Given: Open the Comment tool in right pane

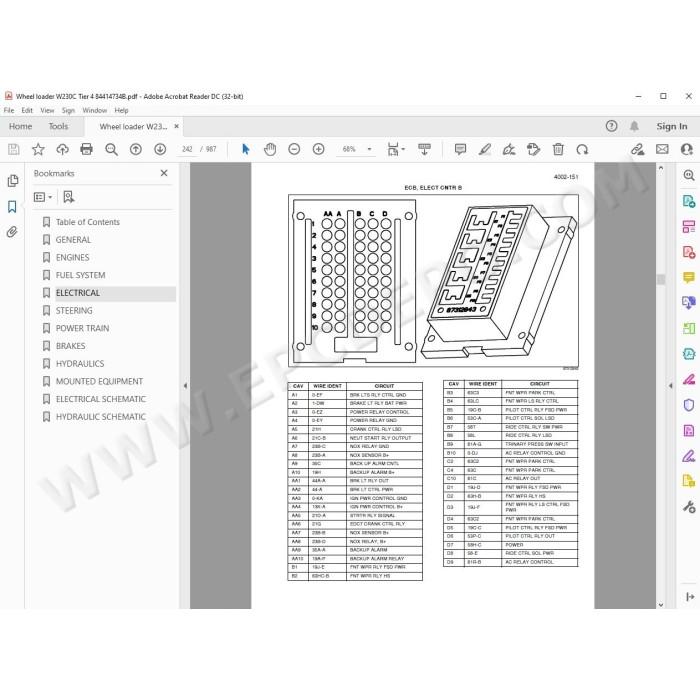Looking at the screenshot, I should (x=689, y=277).
